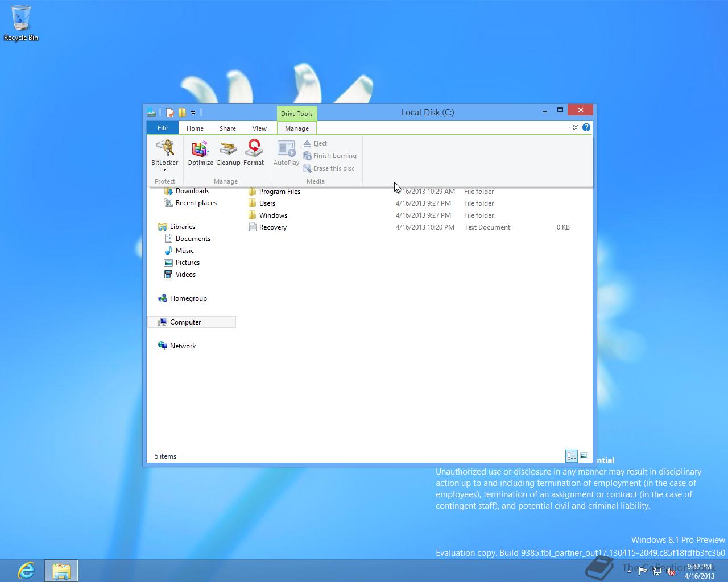
Task: Click the 'Text Document' type cell
Action: tap(487, 227)
